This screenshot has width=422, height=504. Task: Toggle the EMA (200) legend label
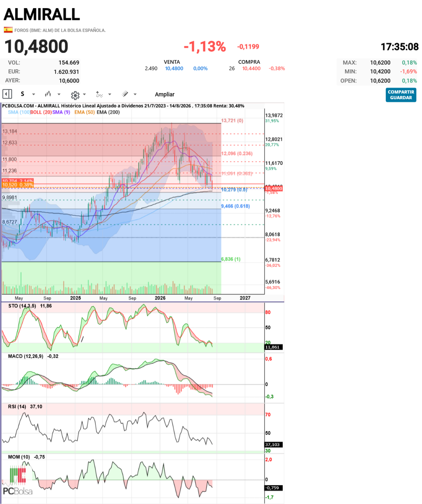click(108, 112)
